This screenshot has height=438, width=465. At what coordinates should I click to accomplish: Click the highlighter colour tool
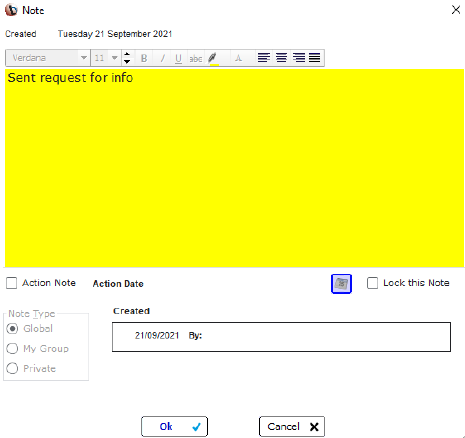(x=213, y=58)
